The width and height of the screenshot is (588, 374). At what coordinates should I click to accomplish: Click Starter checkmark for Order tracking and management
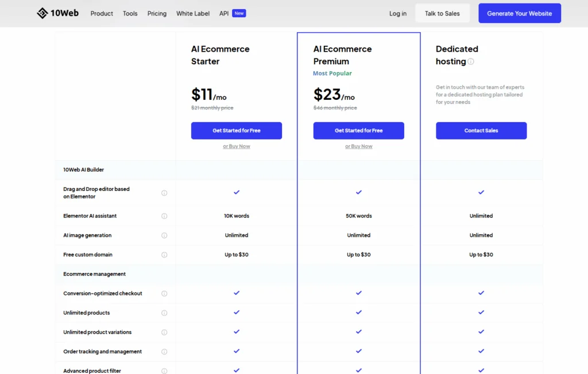coord(237,351)
